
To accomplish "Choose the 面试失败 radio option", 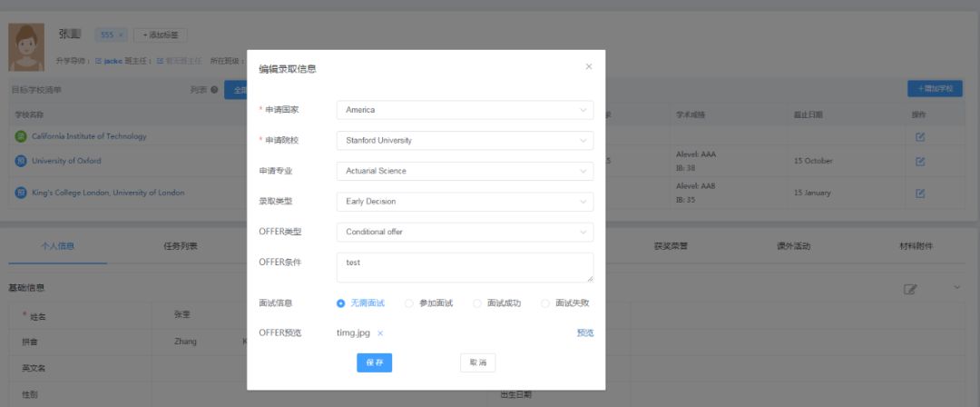I will click(x=545, y=303).
